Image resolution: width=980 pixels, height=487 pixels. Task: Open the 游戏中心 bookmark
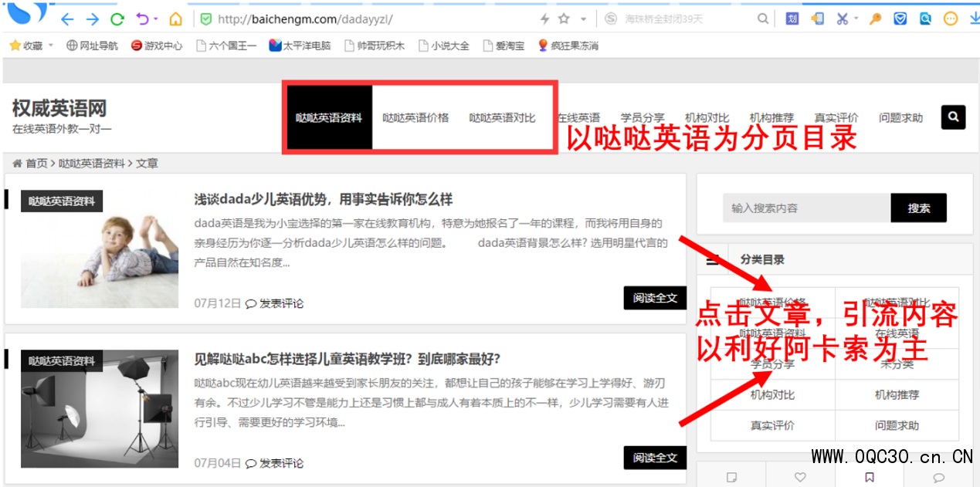(157, 46)
